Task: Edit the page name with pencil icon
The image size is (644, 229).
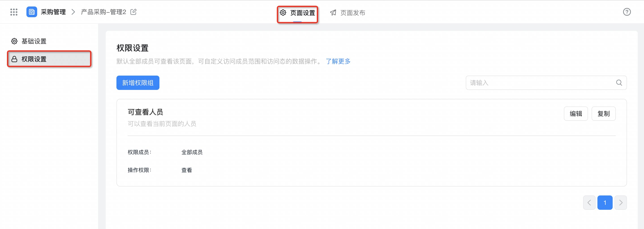Action: pyautogui.click(x=133, y=12)
